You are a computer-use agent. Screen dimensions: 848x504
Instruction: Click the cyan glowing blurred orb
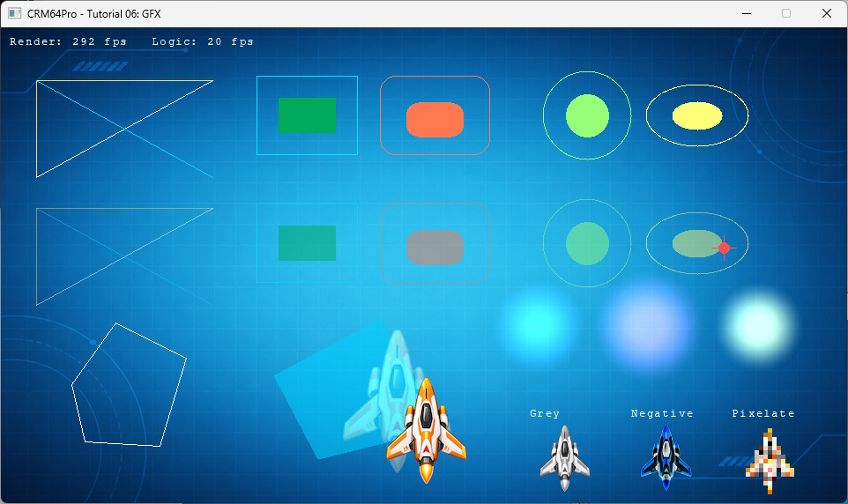[x=537, y=324]
